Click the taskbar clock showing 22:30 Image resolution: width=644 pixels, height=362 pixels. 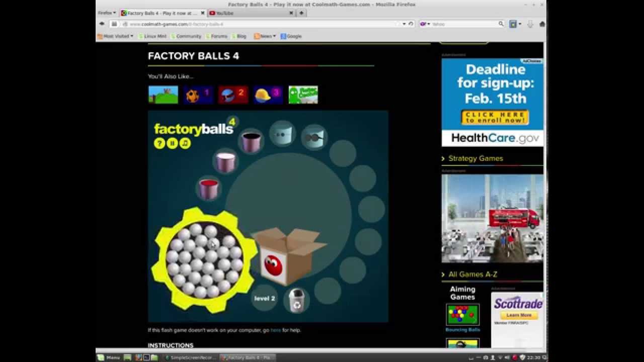[x=533, y=357]
